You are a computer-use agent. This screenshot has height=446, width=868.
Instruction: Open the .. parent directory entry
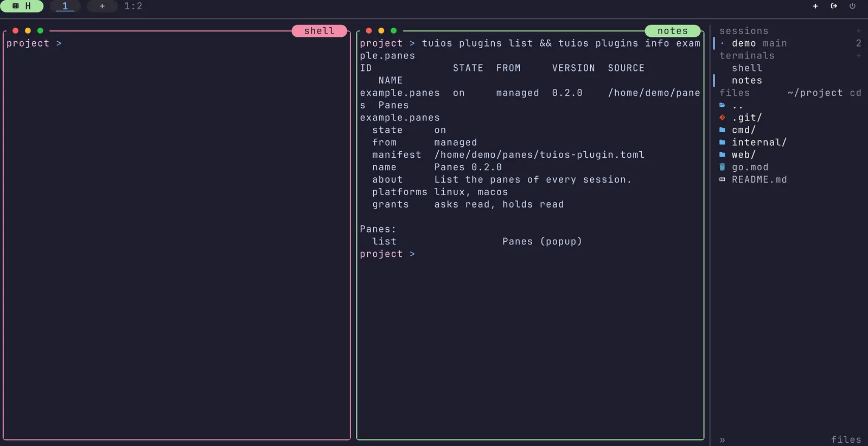[x=738, y=105]
